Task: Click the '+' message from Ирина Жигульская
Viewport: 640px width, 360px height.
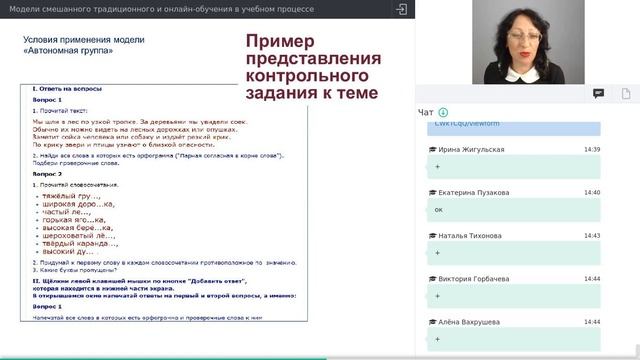Action: pos(513,167)
